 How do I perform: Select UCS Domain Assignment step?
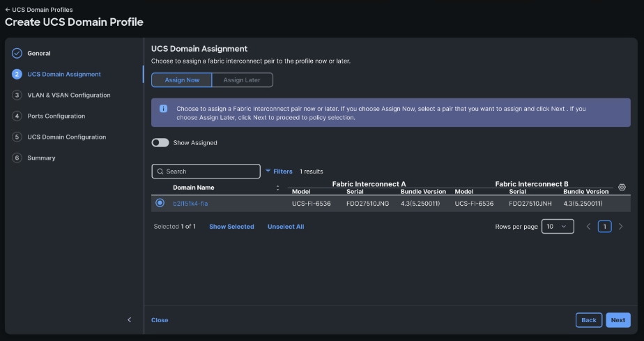click(x=64, y=75)
